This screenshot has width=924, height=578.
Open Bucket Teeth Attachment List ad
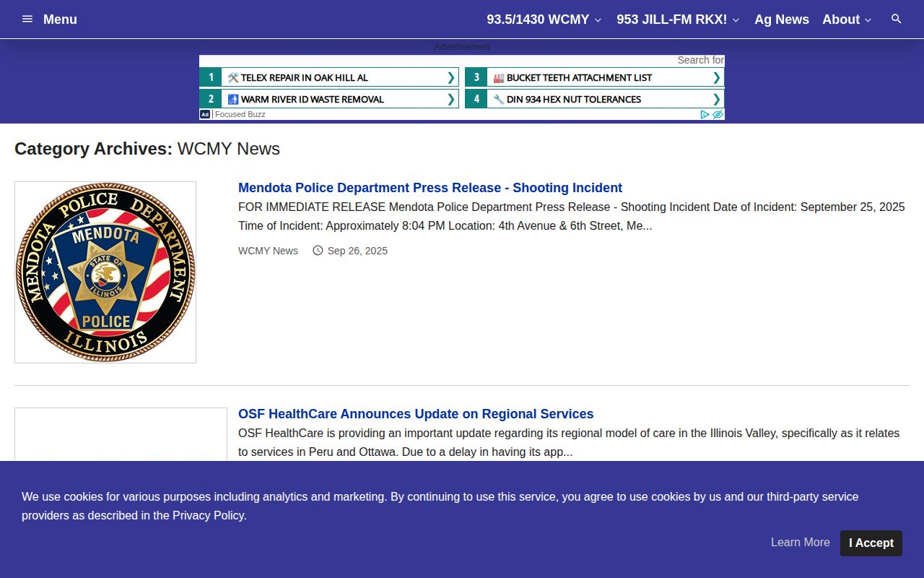click(595, 77)
